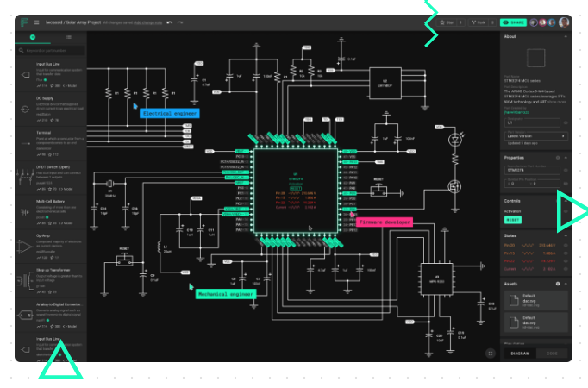Image resolution: width=588 pixels, height=388 pixels.
Task: Fork the project using Fork button
Action: (x=480, y=22)
